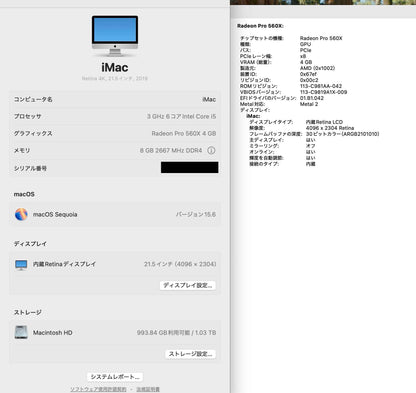Select the 接続のタイプ value 内蔵
The width and height of the screenshot is (416, 393).
[311, 164]
